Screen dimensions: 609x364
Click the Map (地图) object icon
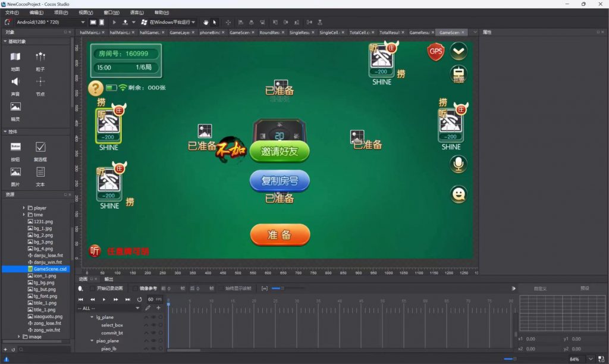[x=15, y=57]
